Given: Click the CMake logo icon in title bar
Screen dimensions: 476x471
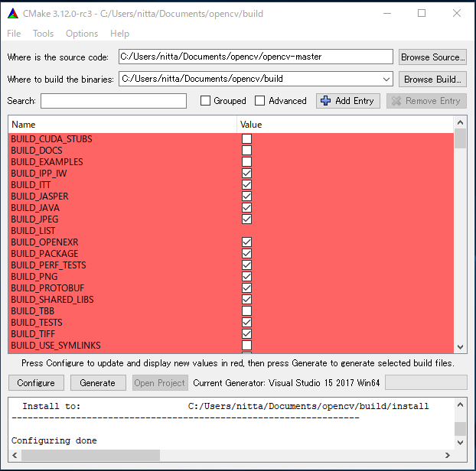Looking at the screenshot, I should pos(14,13).
